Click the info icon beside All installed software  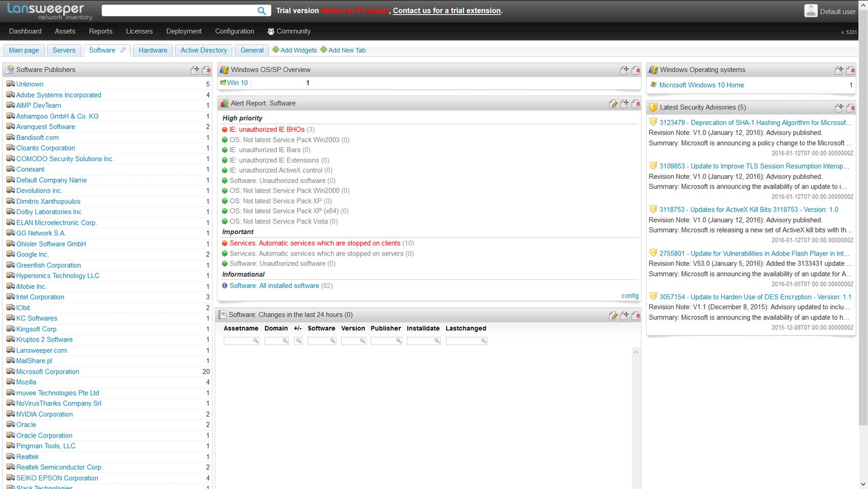coord(225,285)
